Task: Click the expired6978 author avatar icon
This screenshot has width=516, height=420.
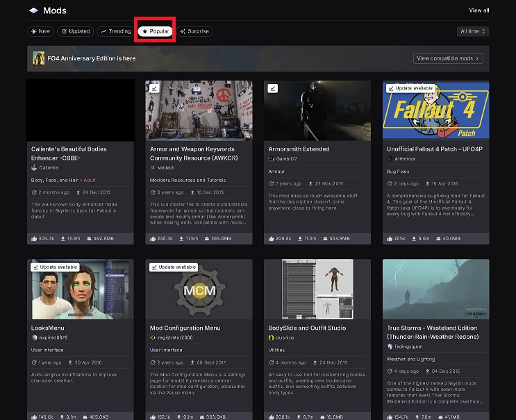Action: 34,337
